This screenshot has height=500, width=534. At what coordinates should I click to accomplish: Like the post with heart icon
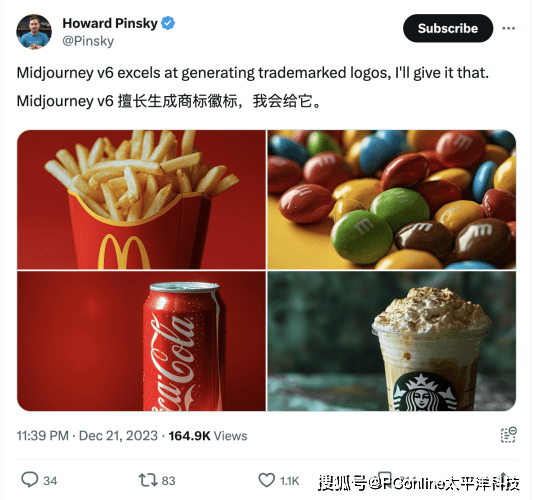[x=266, y=480]
